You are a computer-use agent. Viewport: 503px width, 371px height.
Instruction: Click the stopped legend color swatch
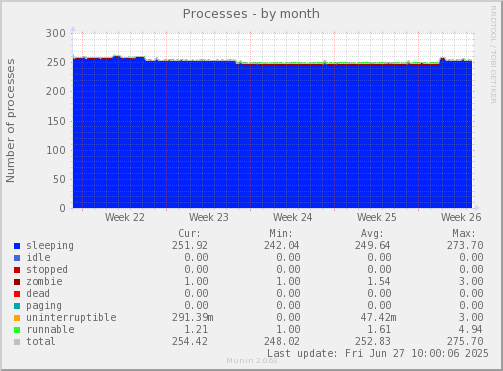pos(17,270)
